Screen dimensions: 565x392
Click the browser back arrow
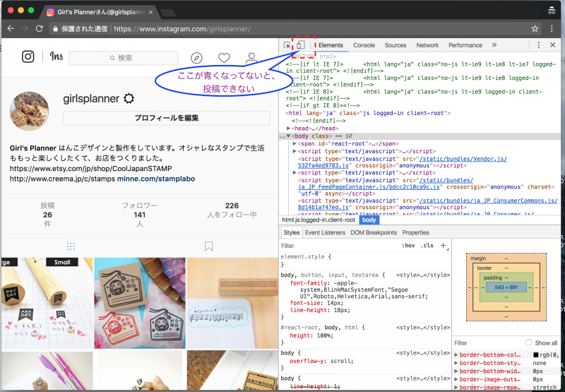coord(11,28)
